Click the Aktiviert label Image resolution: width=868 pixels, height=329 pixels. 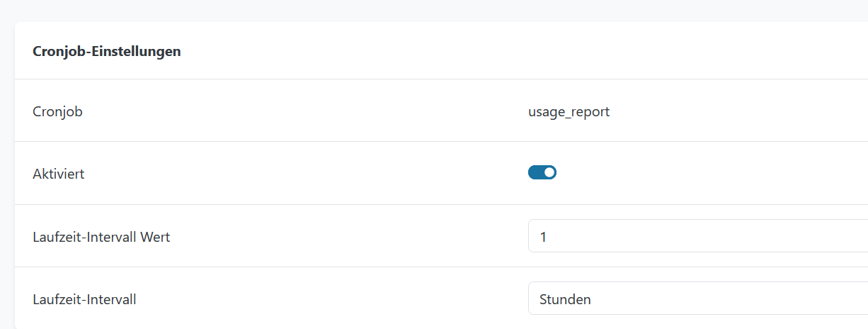point(59,174)
